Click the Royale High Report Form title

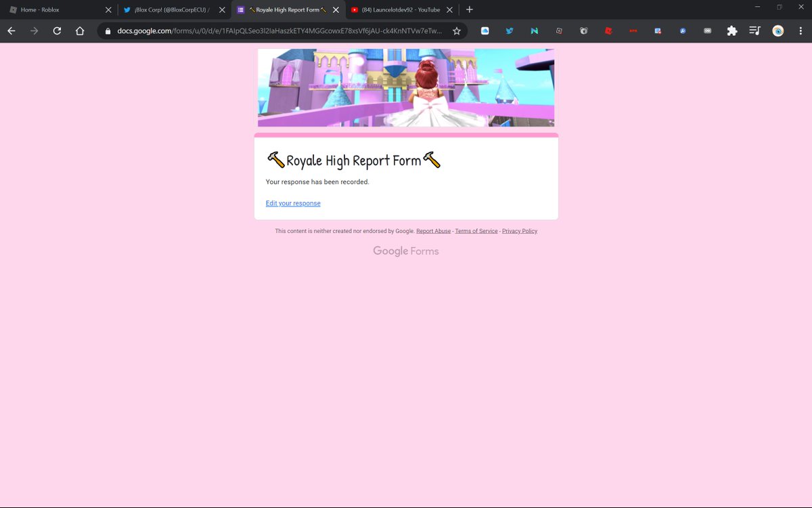tap(354, 161)
